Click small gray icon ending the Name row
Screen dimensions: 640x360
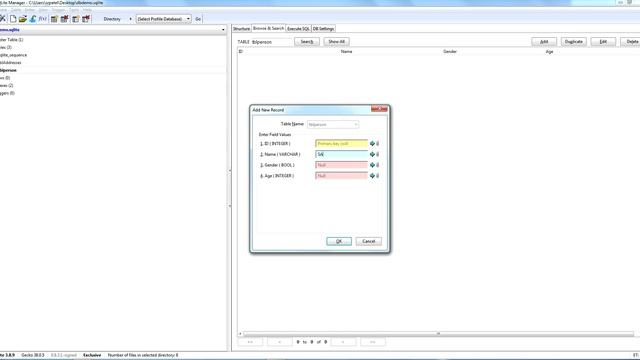pyautogui.click(x=378, y=154)
